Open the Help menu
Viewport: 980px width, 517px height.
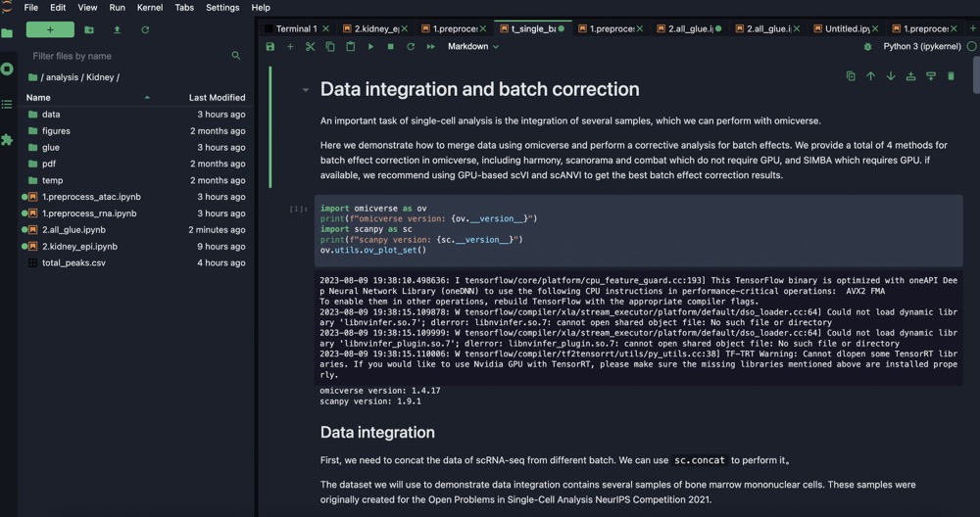pos(261,8)
